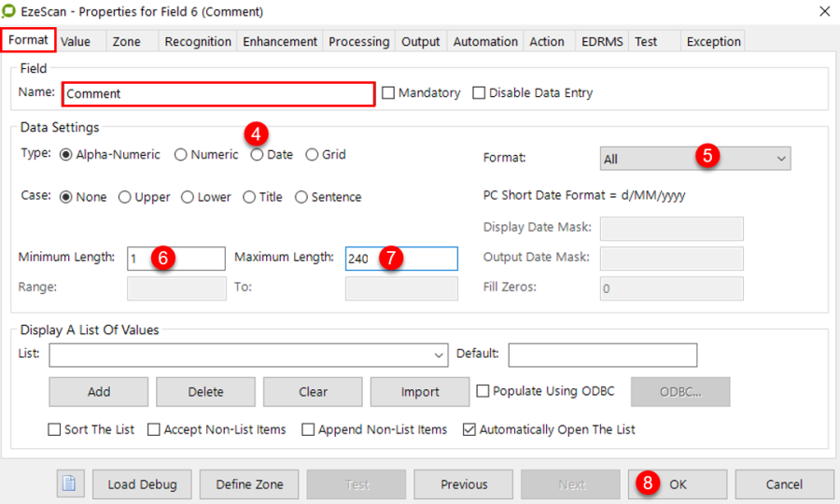Tick the Disable Data Entry checkbox
This screenshot has height=504, width=840.
pyautogui.click(x=480, y=93)
